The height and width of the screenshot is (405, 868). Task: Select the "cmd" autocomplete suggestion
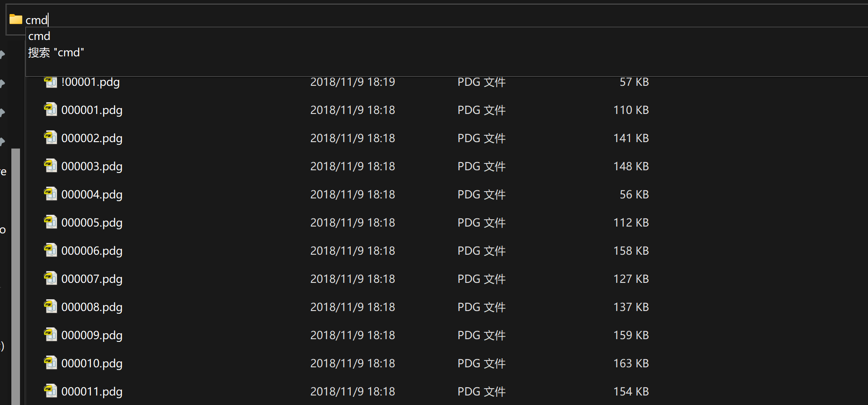40,36
